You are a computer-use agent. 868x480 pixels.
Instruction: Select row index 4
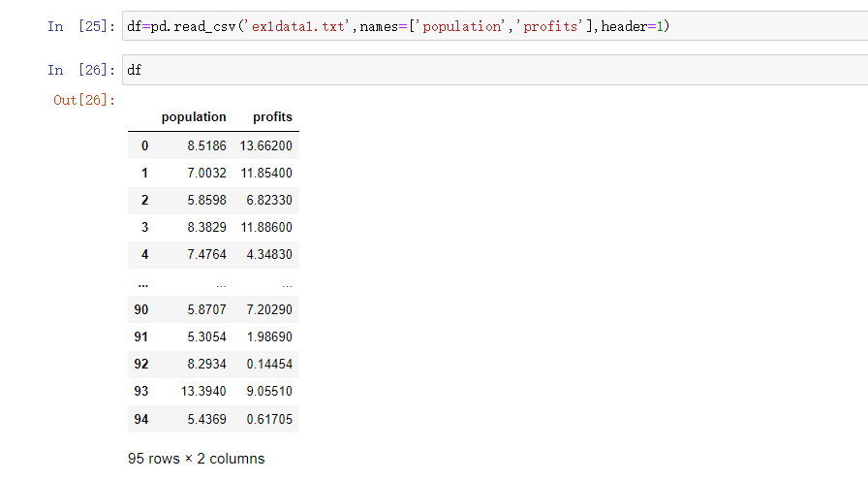(144, 254)
